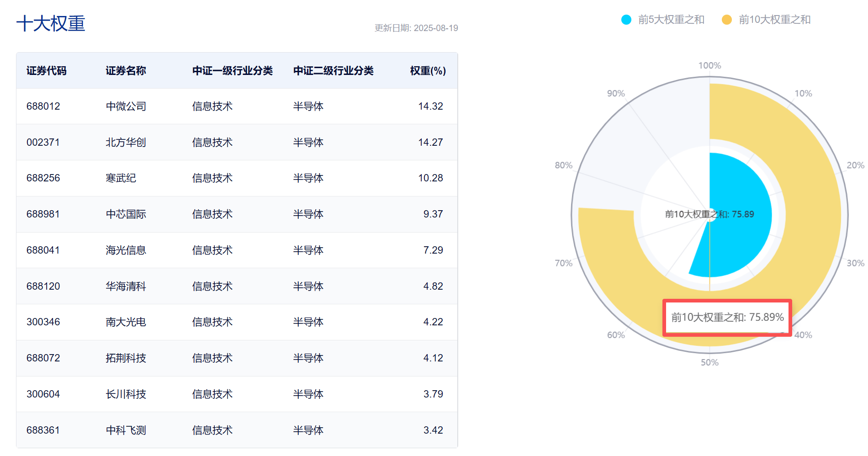Click the security name 华海清科
Viewport: 868px width, 456px height.
(126, 286)
